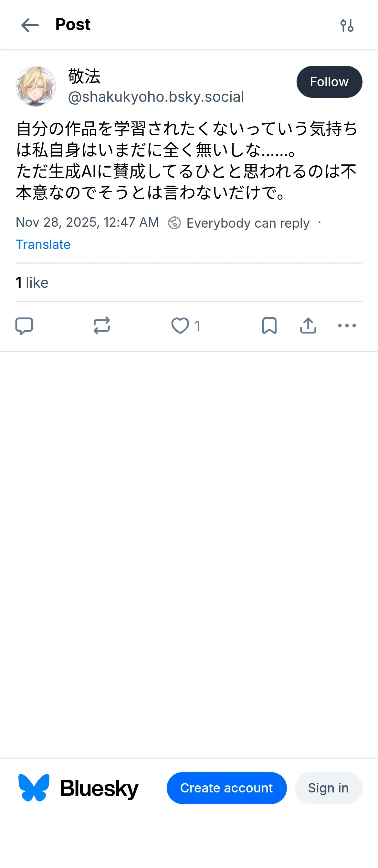
Task: Go back using the arrow icon
Action: [x=30, y=25]
